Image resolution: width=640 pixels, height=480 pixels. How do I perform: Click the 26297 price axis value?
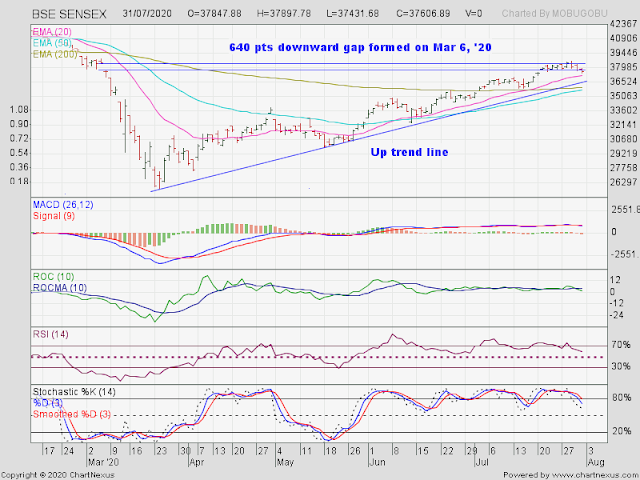[x=623, y=182]
